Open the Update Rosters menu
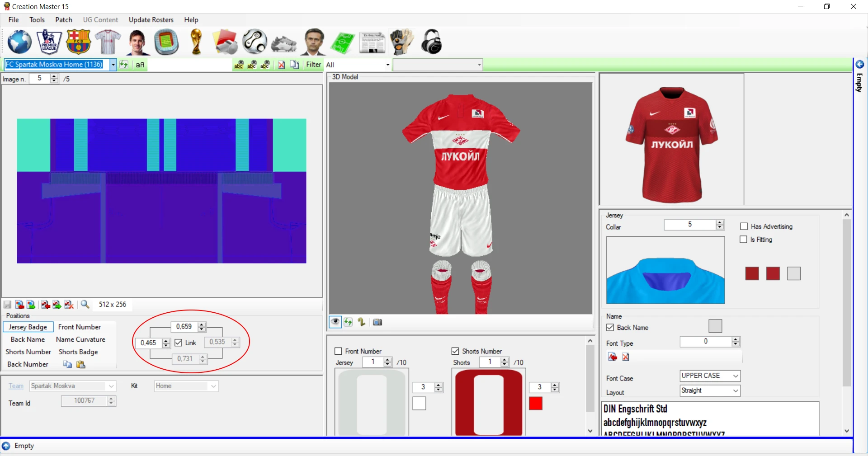Screen dimensions: 868x456 coord(151,20)
